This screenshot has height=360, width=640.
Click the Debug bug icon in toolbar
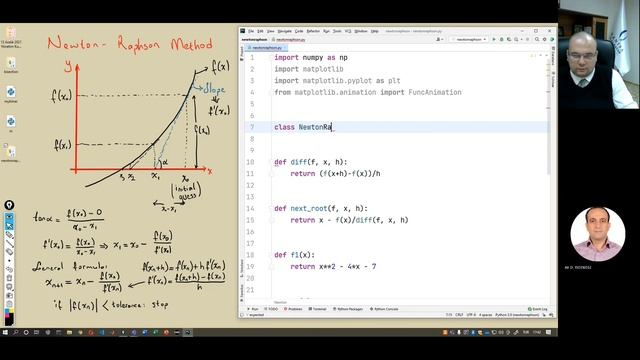click(x=502, y=40)
